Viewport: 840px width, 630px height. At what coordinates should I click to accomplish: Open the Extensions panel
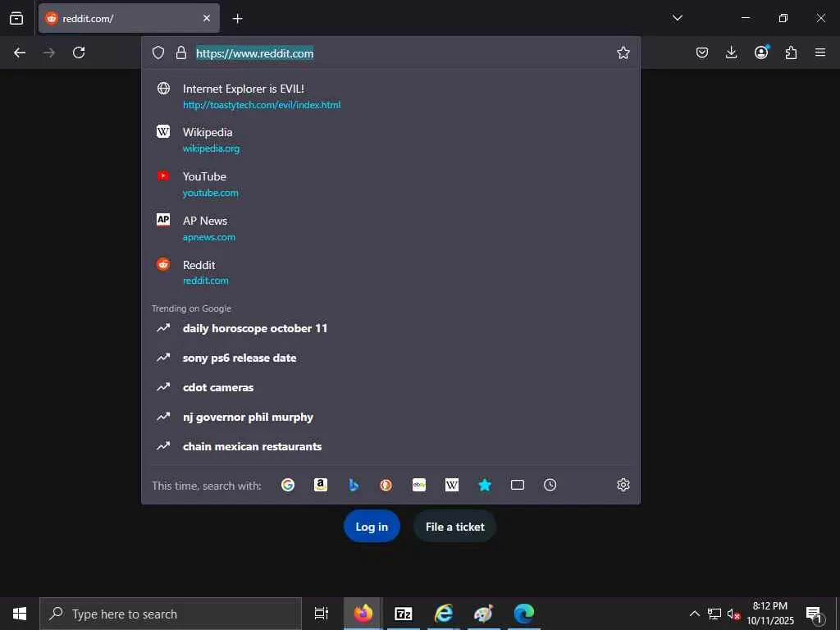tap(791, 52)
